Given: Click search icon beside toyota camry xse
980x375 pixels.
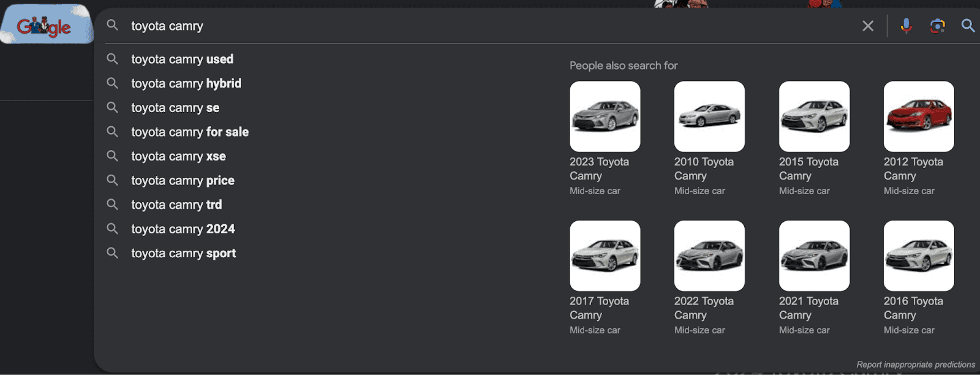Looking at the screenshot, I should pos(113,156).
